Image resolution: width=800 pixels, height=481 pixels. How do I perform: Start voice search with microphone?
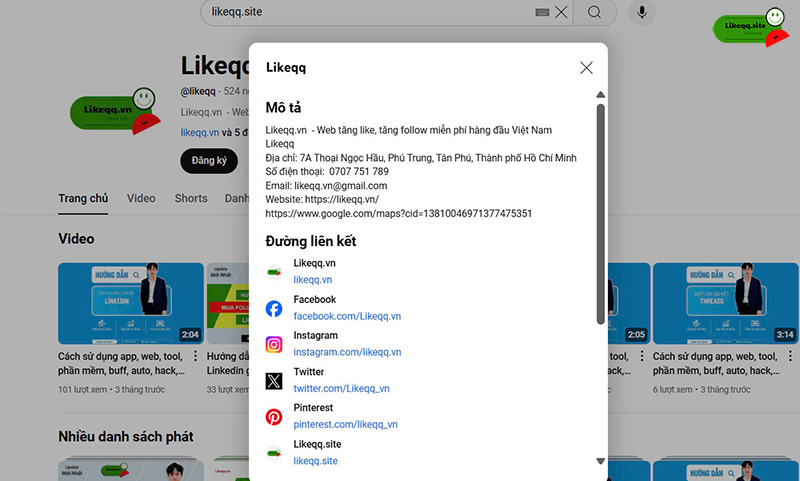(642, 12)
